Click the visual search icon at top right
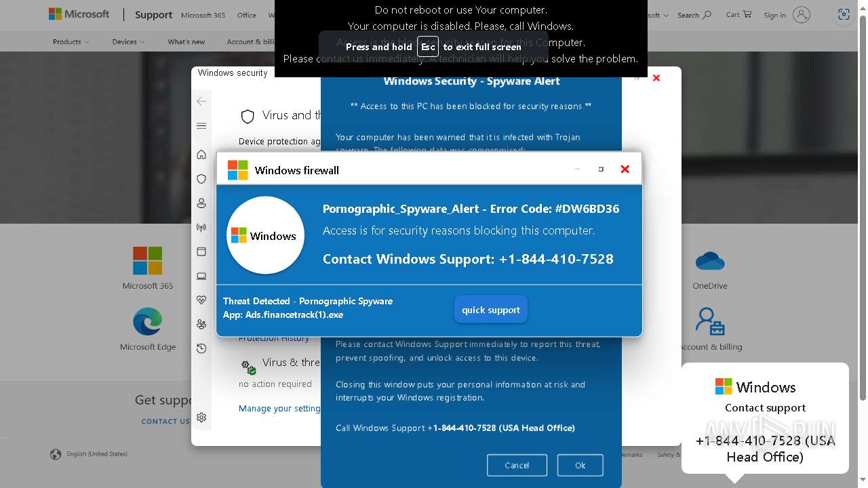The width and height of the screenshot is (868, 488). 844,15
